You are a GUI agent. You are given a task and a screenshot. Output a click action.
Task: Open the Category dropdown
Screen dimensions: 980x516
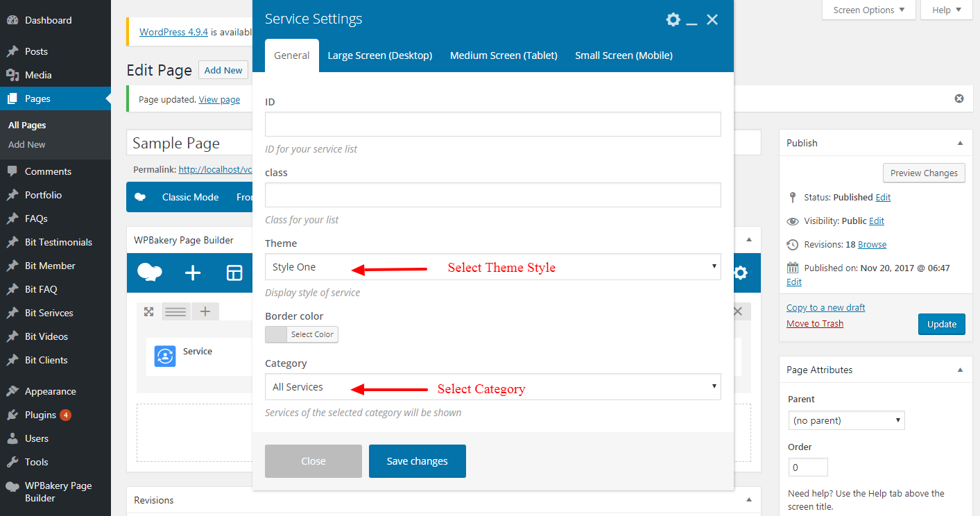coord(492,387)
